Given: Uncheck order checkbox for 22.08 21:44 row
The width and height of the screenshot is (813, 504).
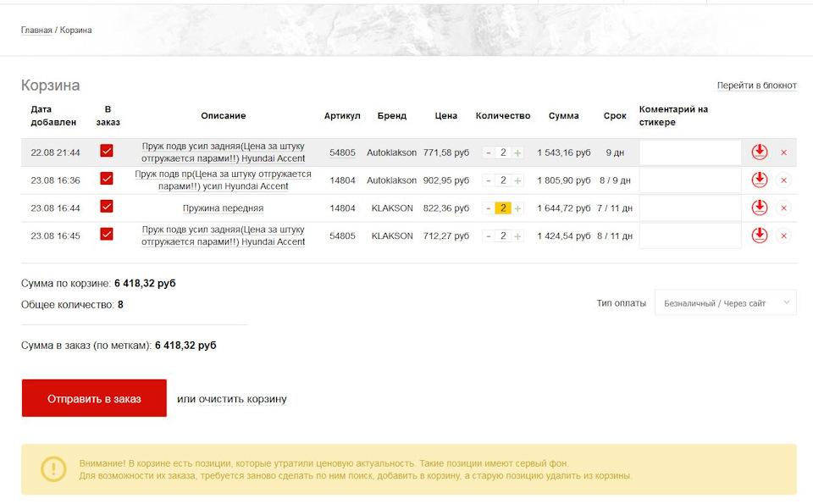Looking at the screenshot, I should pos(107,151).
